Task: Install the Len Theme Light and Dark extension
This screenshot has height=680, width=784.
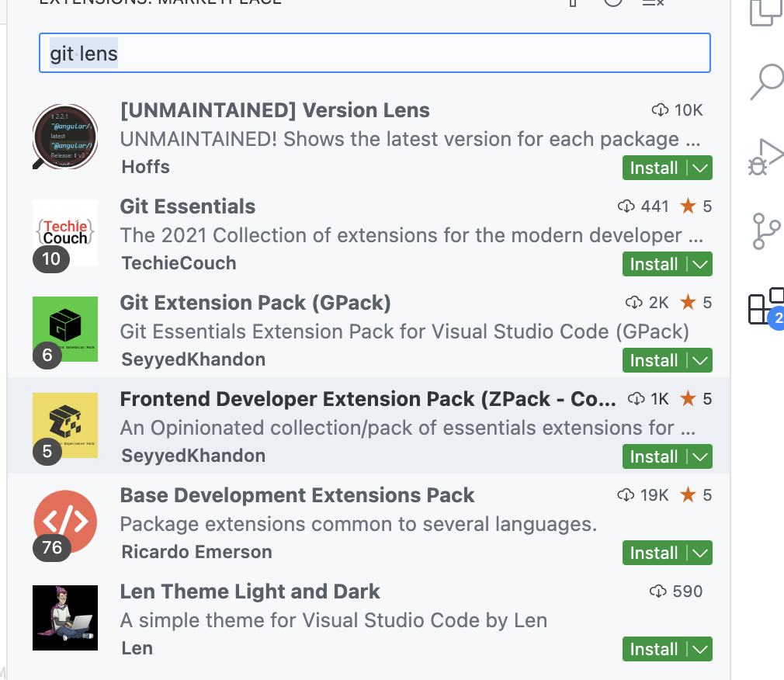Action: 656,649
